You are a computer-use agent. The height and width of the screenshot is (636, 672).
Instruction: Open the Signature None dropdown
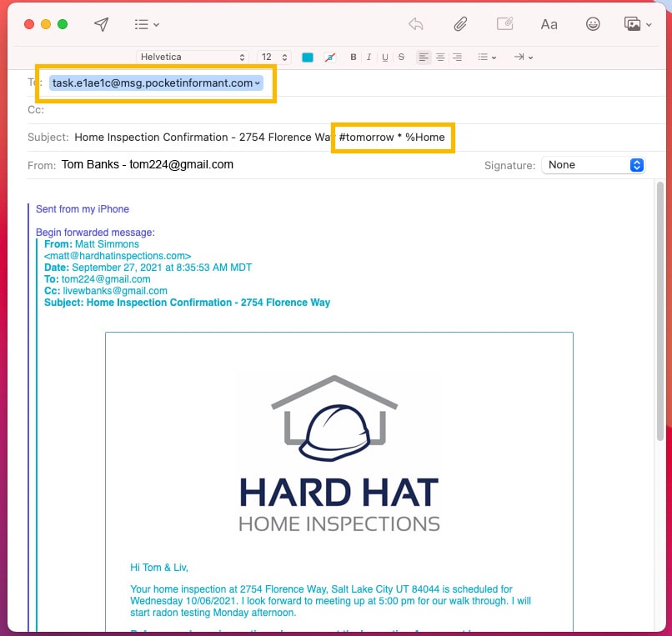(x=593, y=164)
